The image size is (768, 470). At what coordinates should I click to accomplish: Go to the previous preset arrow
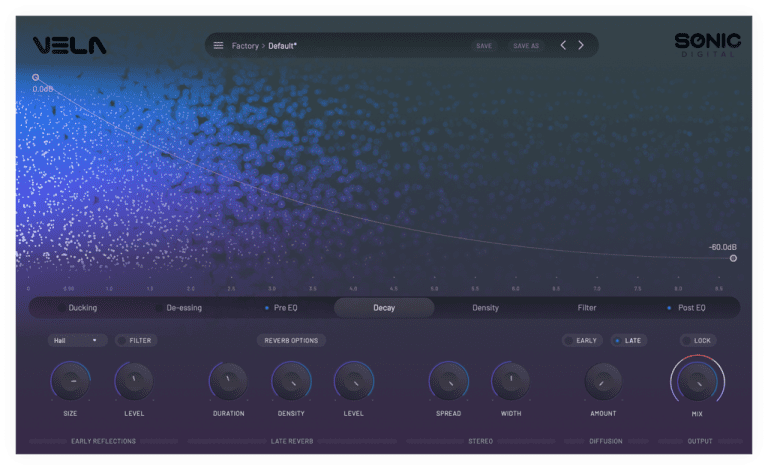563,45
